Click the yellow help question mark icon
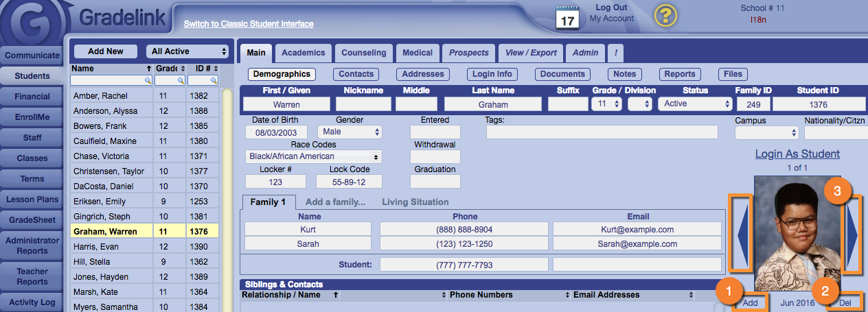 click(x=665, y=15)
